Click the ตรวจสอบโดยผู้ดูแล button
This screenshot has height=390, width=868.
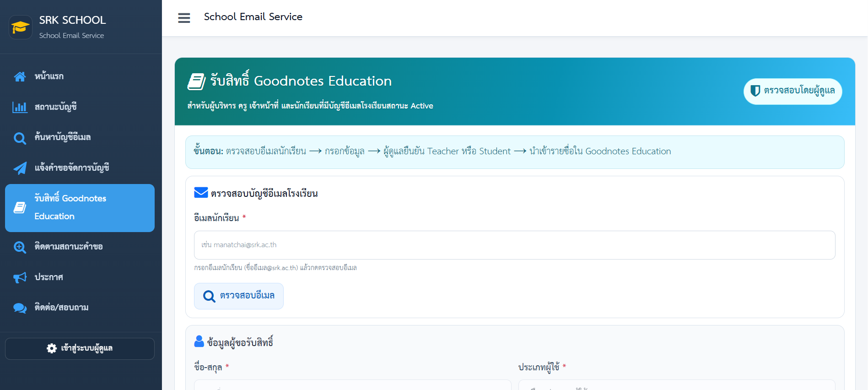(x=793, y=91)
